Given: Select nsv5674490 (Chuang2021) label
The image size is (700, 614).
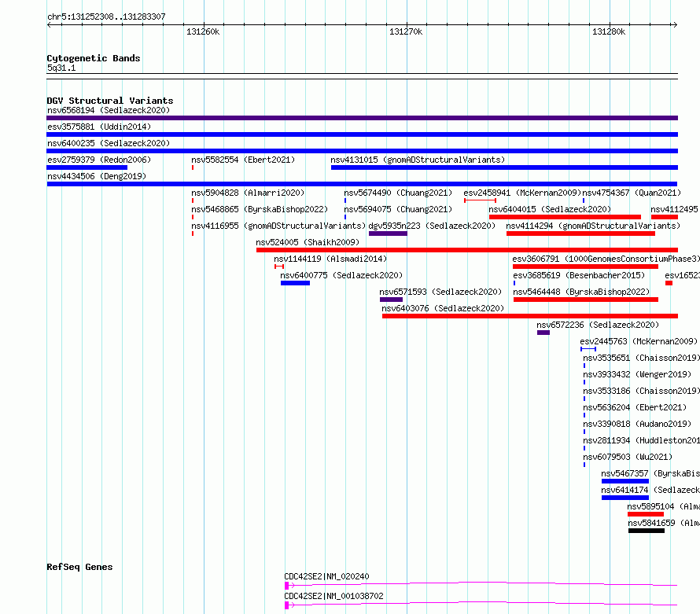Looking at the screenshot, I should pyautogui.click(x=398, y=193).
